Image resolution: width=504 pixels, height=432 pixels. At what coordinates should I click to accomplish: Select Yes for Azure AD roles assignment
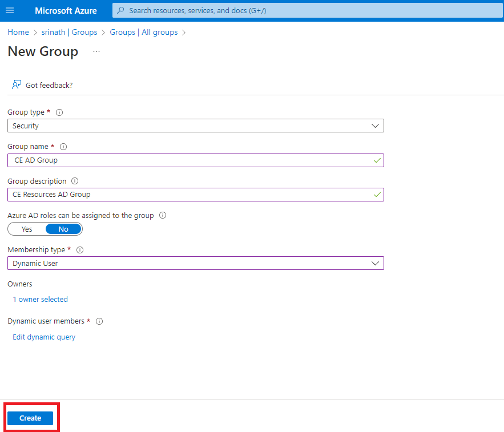point(27,229)
